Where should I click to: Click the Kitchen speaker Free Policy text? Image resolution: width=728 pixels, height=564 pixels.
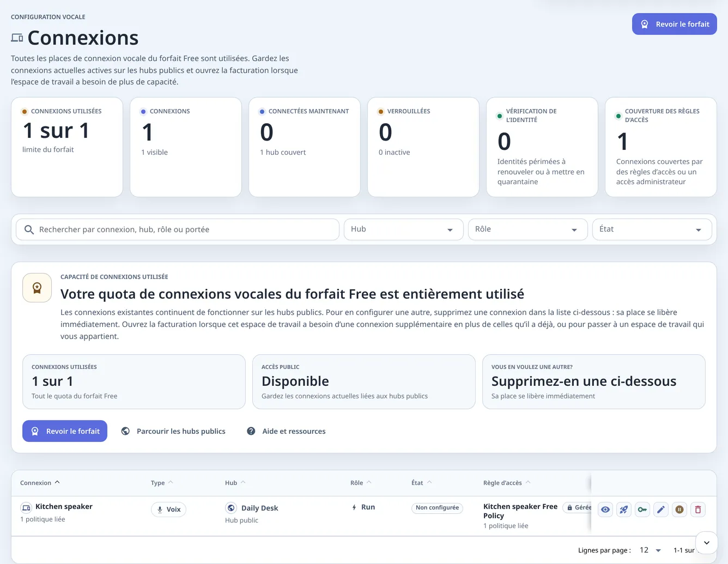520,511
